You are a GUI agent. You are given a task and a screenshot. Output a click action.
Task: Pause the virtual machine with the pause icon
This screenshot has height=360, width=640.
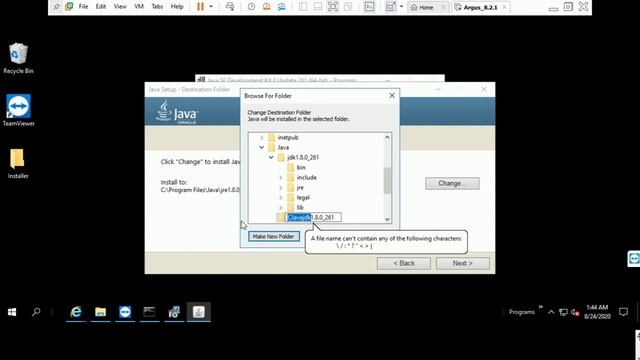[200, 7]
